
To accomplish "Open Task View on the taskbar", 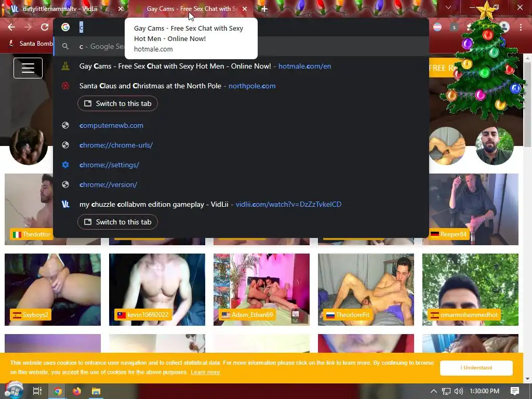I will click(37, 391).
